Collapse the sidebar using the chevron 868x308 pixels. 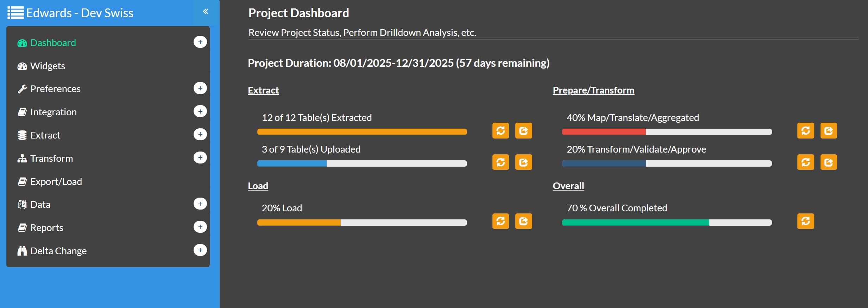click(x=205, y=11)
